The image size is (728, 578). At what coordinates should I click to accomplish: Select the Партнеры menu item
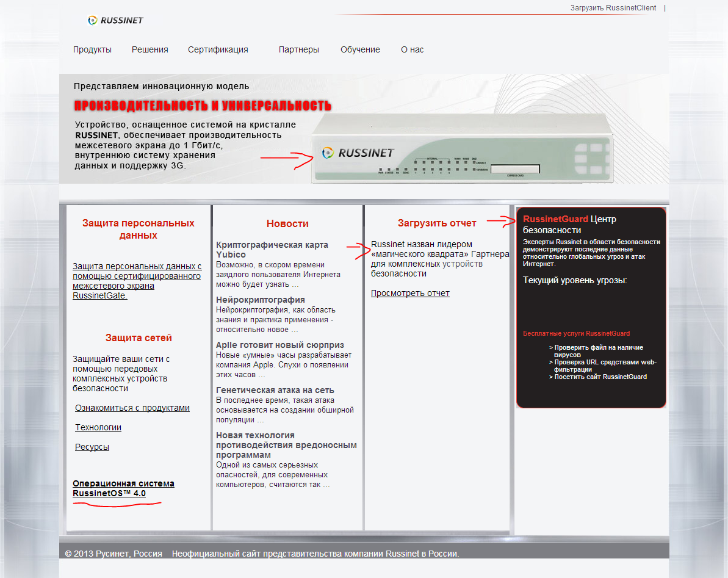tap(298, 49)
